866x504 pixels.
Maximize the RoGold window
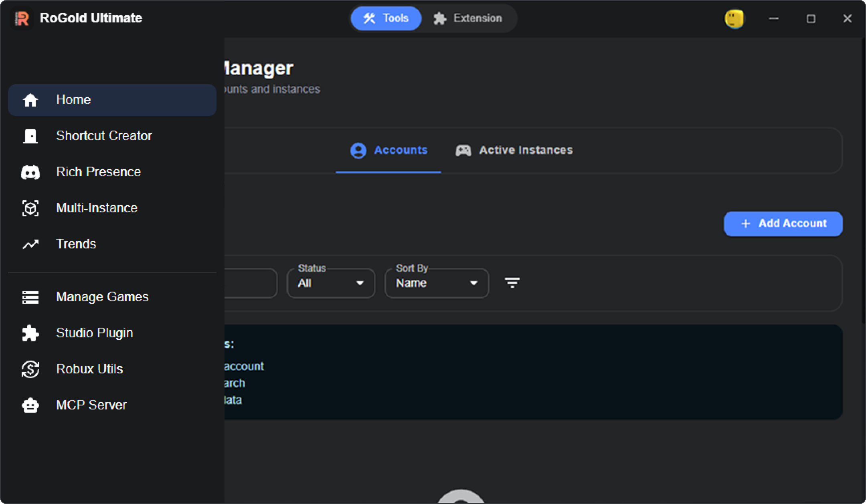pos(811,18)
